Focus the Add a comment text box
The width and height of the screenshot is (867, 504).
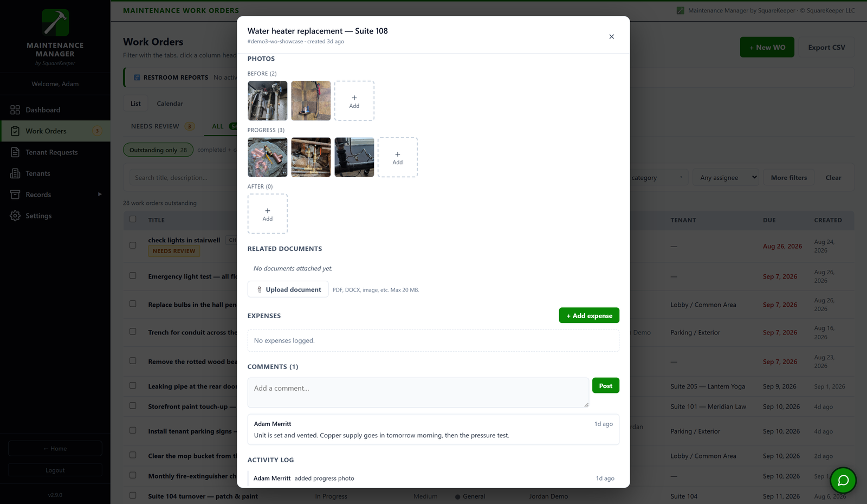click(418, 393)
